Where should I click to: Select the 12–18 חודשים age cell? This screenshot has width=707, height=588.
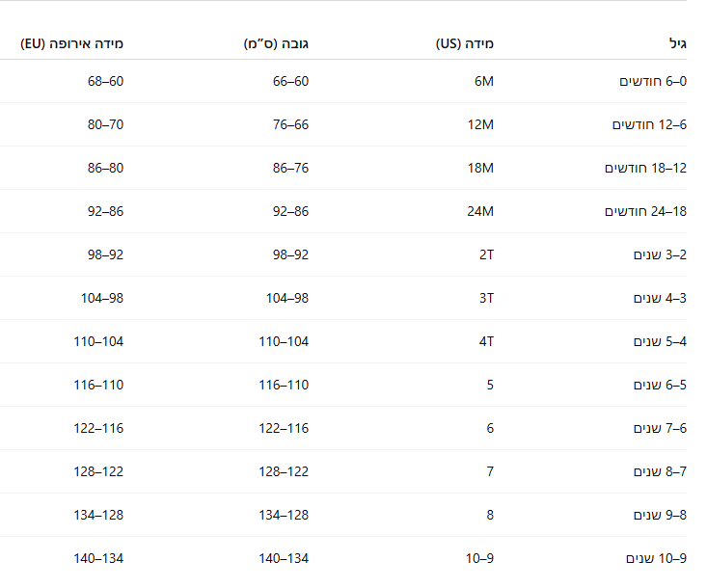(x=645, y=168)
